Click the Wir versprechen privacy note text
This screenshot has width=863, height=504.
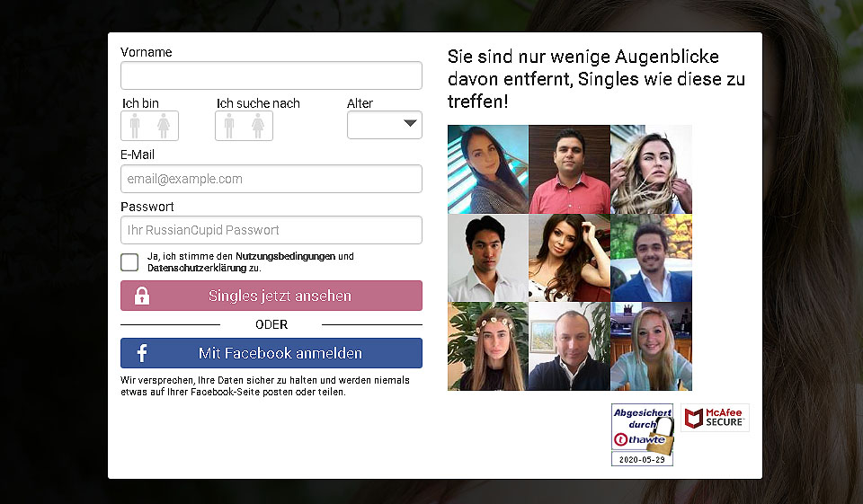coord(264,386)
